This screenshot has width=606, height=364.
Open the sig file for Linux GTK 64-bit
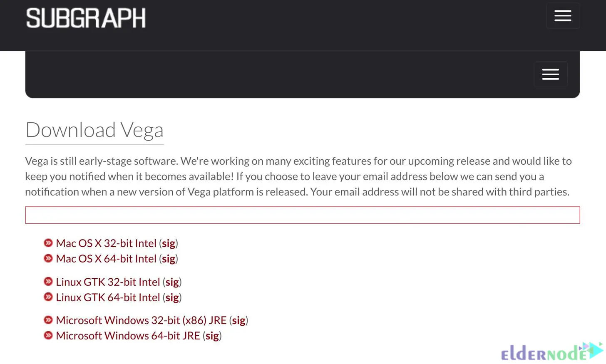172,297
